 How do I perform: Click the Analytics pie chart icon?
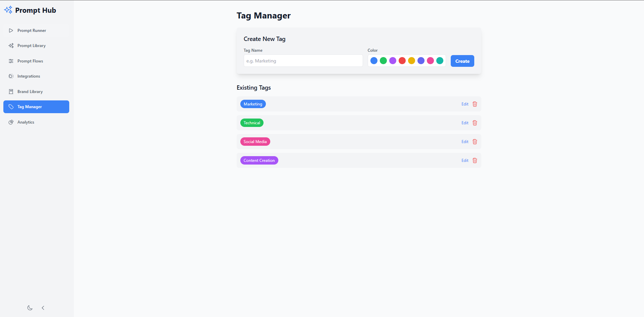click(11, 122)
